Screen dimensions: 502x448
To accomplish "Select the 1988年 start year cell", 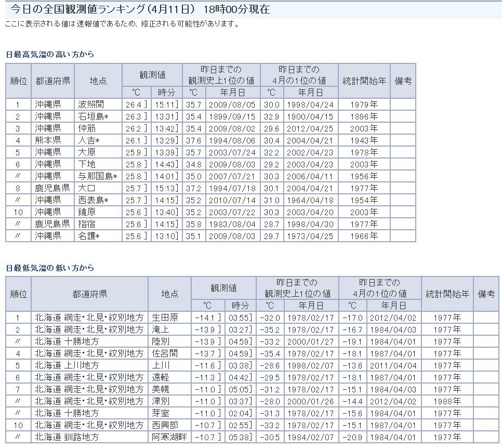I will (446, 401).
